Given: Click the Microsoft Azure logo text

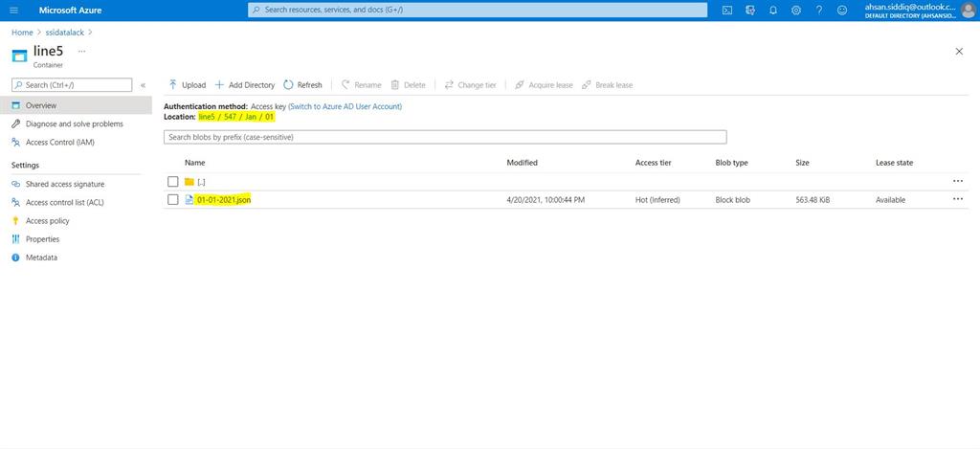Looking at the screenshot, I should click(70, 10).
